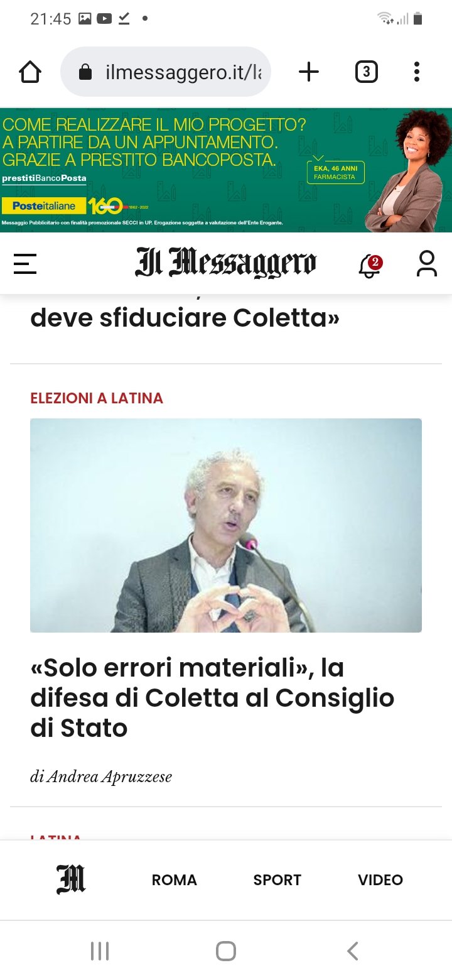Open «Solo errori materiali» article headline
Viewport: 452px width, 980px height.
tap(212, 698)
